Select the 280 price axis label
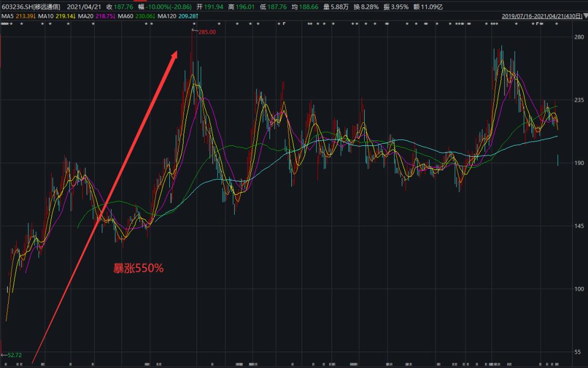Viewport: 588px width, 368px height. [x=578, y=37]
